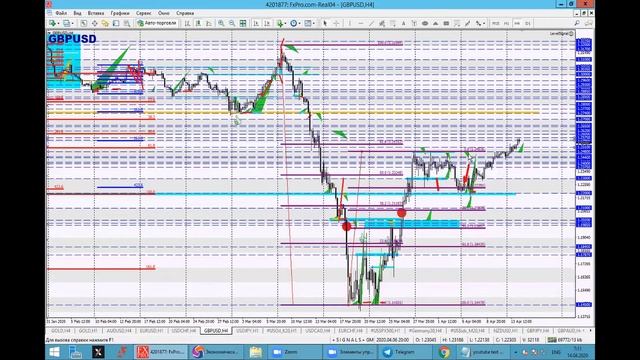The height and width of the screenshot is (360, 640).
Task: Switch timeframe to H4 button
Action: pos(517,23)
